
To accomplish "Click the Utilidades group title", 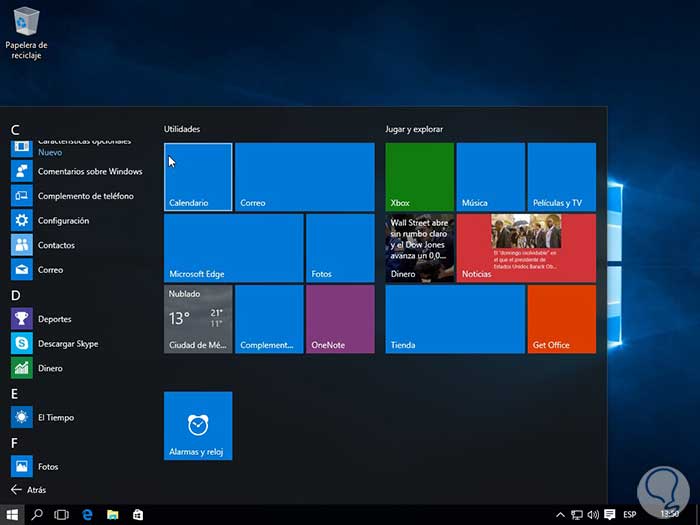I will click(x=182, y=129).
